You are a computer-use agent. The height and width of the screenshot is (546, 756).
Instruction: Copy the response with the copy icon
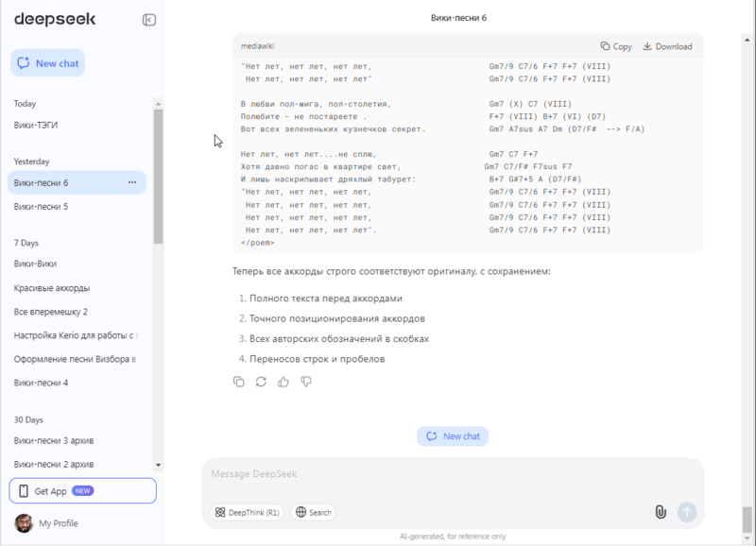pos(239,382)
